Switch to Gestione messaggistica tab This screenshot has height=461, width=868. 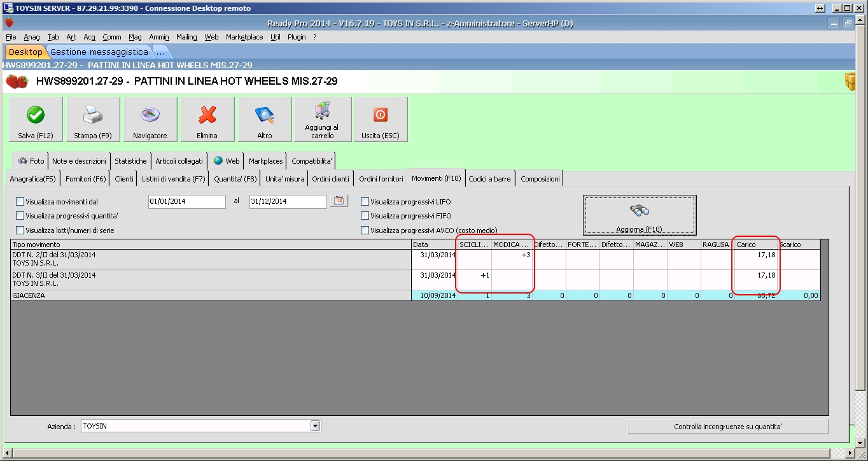tap(99, 52)
